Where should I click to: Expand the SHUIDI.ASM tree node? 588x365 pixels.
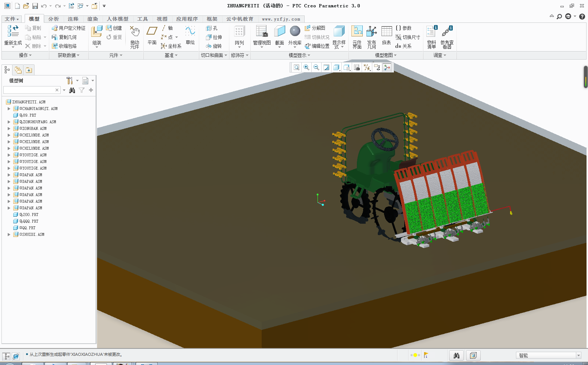(x=9, y=234)
